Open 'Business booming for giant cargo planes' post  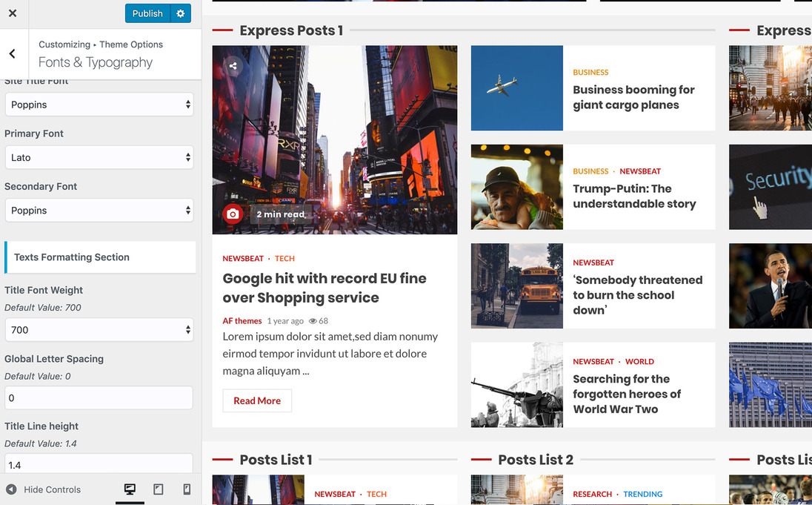(x=634, y=97)
